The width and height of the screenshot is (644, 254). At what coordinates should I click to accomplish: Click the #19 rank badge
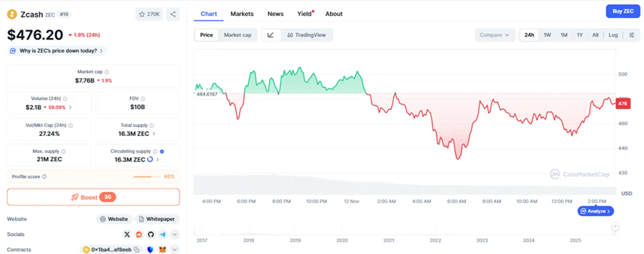click(x=64, y=14)
